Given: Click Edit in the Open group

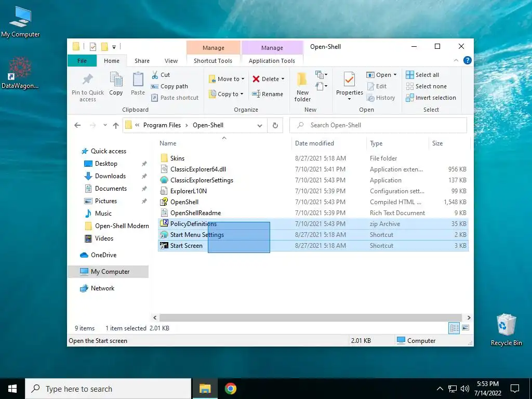Looking at the screenshot, I should pyautogui.click(x=377, y=86).
